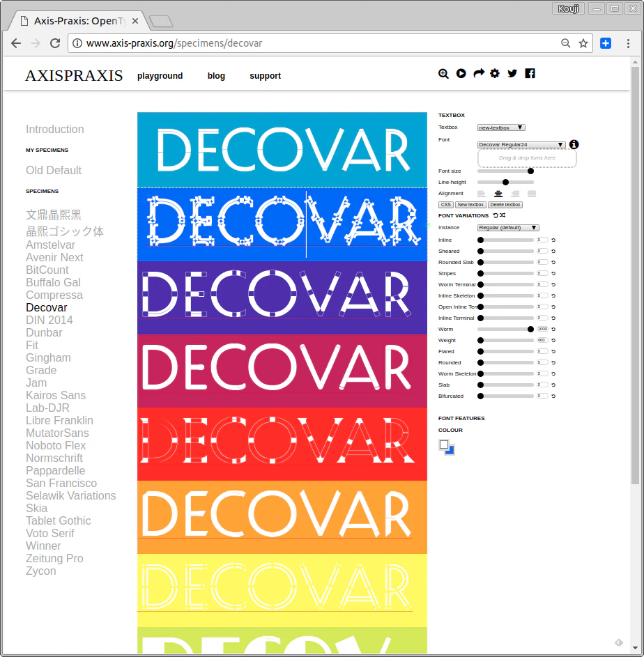The width and height of the screenshot is (644, 657).
Task: Reset the Flared axis value
Action: coord(553,352)
